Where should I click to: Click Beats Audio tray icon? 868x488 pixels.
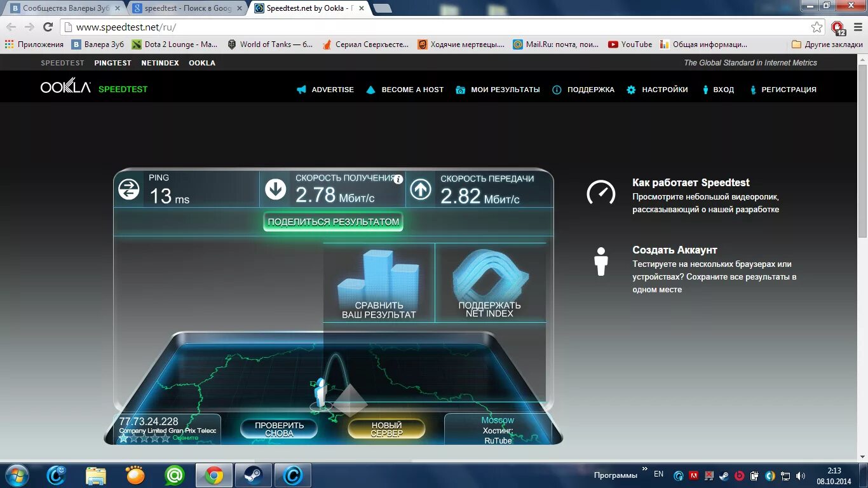(x=740, y=475)
